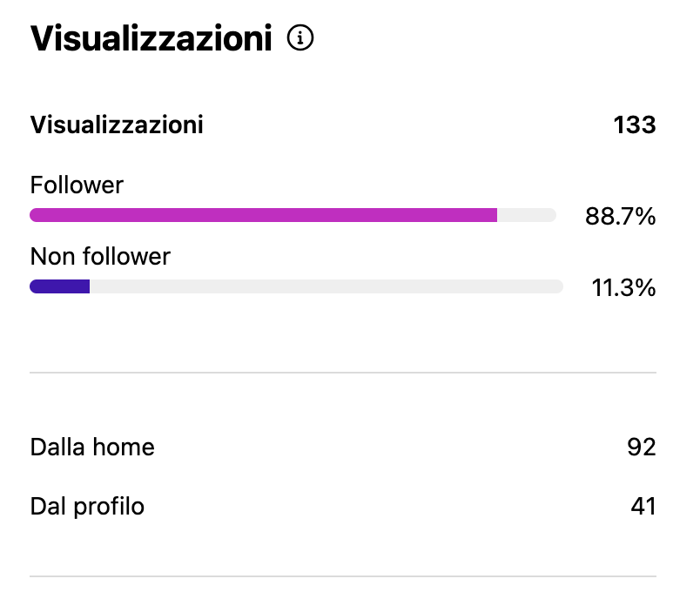Image resolution: width=700 pixels, height=599 pixels.
Task: Click the rounded left tip of Follower bar
Action: coord(34,215)
